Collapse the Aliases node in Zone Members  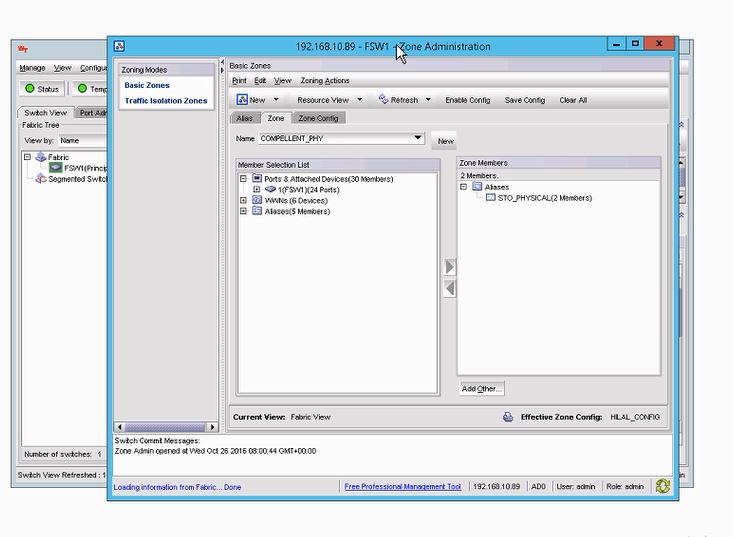(x=463, y=186)
